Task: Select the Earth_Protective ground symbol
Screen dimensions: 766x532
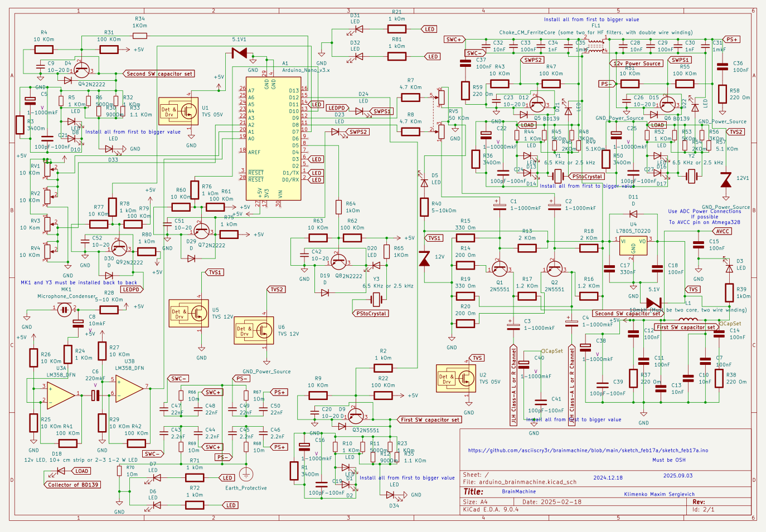Action: click(246, 475)
